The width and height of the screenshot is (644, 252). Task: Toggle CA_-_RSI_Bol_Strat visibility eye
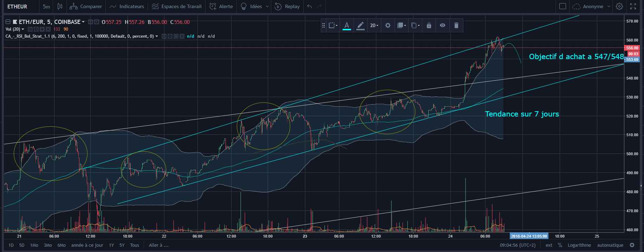point(164,36)
